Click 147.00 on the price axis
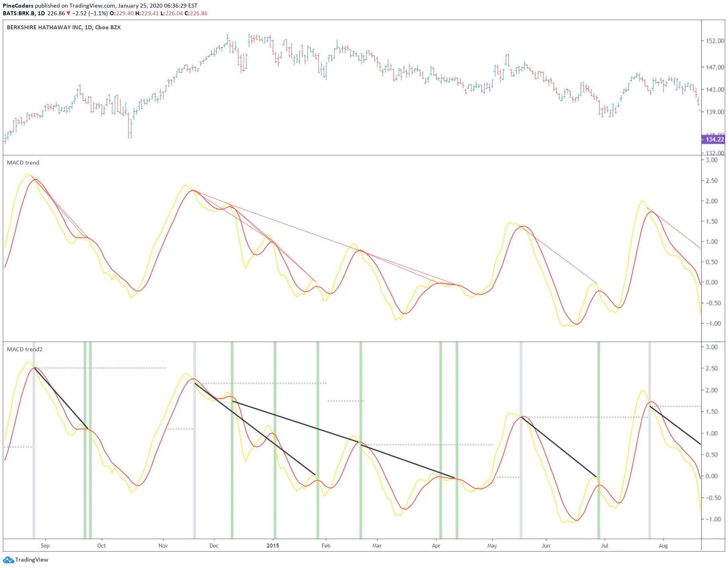 click(x=715, y=67)
